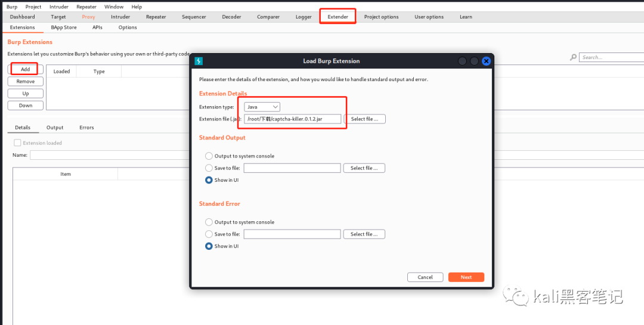
Task: Click the Remove extension button
Action: point(26,81)
